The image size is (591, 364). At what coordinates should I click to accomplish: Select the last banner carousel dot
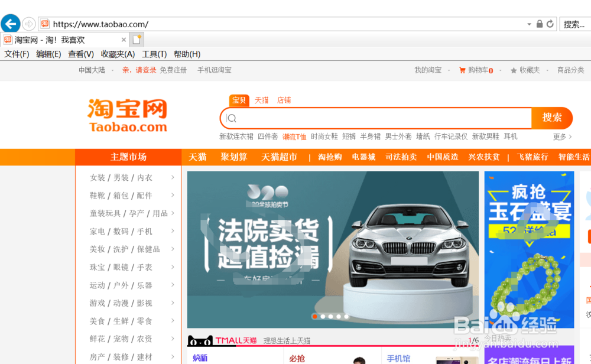[x=346, y=317]
